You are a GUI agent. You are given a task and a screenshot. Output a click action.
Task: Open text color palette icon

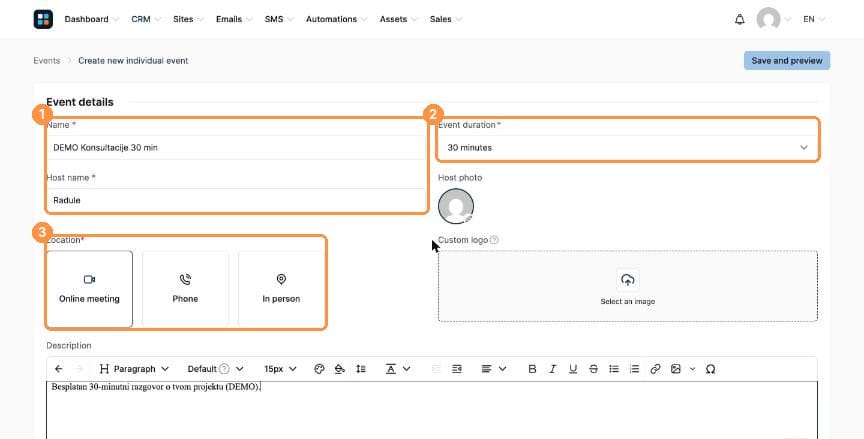pyautogui.click(x=319, y=369)
